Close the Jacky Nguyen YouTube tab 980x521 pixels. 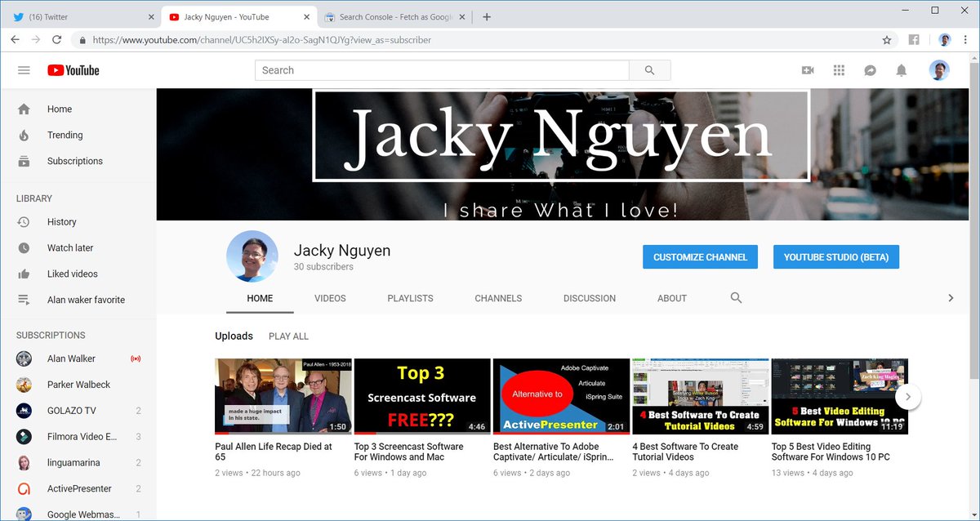(305, 16)
